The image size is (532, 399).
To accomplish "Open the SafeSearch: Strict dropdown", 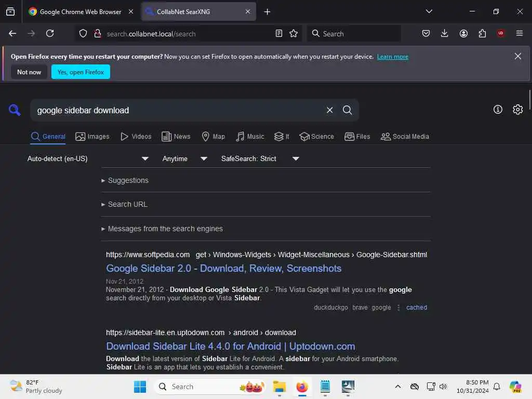I will pos(260,159).
